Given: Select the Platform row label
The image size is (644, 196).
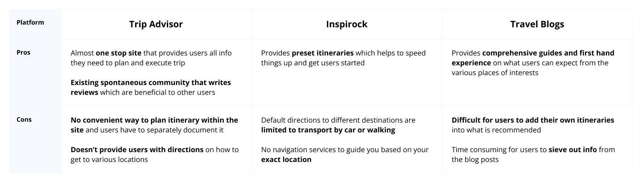Looking at the screenshot, I should pyautogui.click(x=30, y=22).
